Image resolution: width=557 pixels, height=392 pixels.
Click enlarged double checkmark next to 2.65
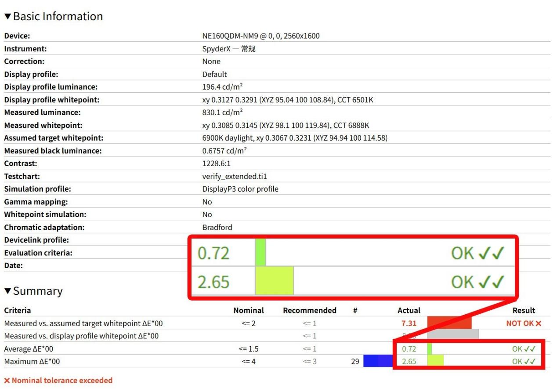tap(491, 282)
